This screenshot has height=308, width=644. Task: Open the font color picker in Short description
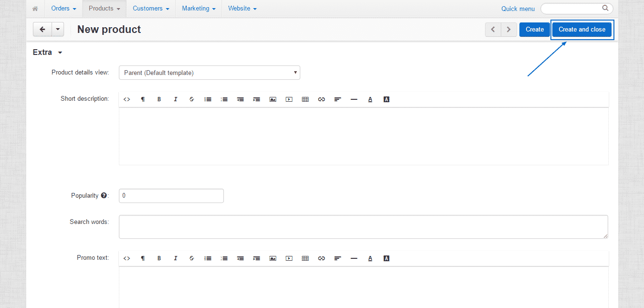pos(370,99)
